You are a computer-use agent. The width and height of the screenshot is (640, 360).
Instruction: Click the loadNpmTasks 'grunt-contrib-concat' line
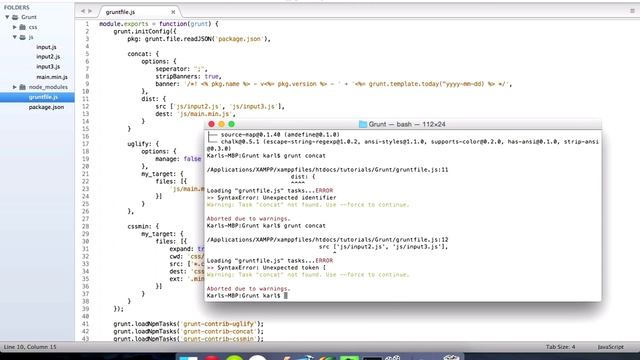pyautogui.click(x=188, y=331)
